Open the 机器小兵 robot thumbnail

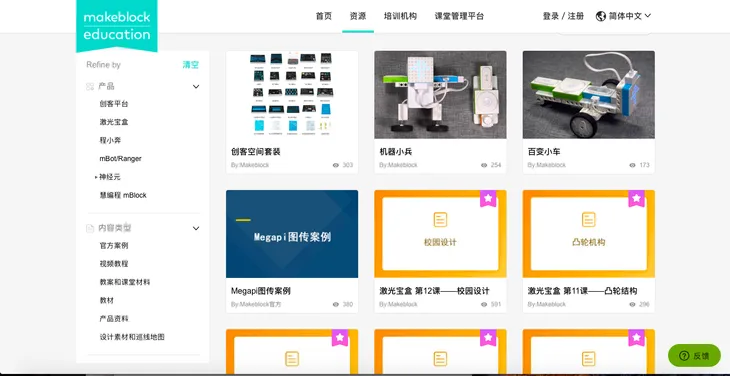pyautogui.click(x=440, y=94)
